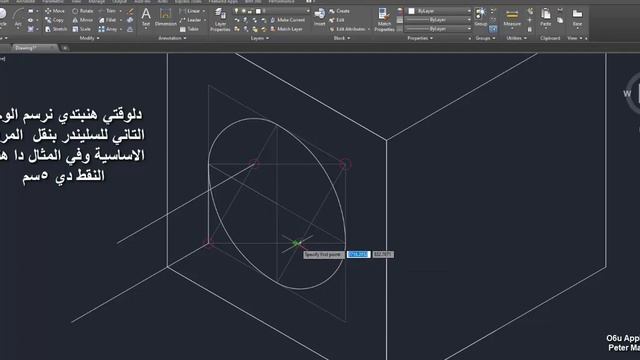The width and height of the screenshot is (640, 360).
Task: Start the Measure utility
Action: click(512, 18)
